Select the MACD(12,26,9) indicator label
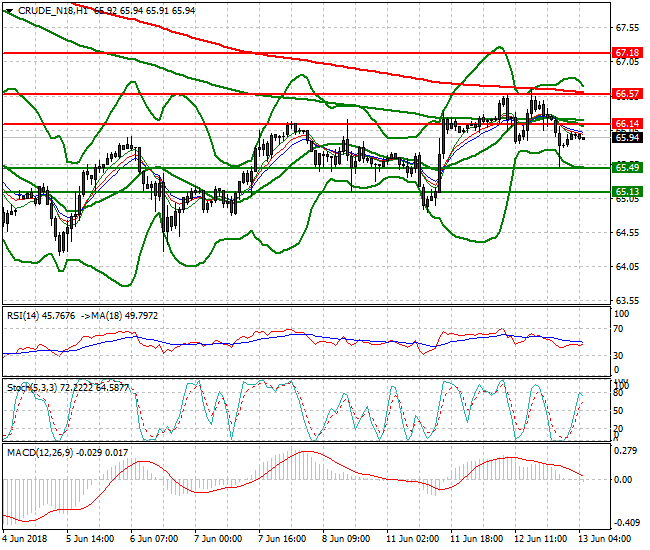This screenshot has height=550, width=650. [40, 453]
